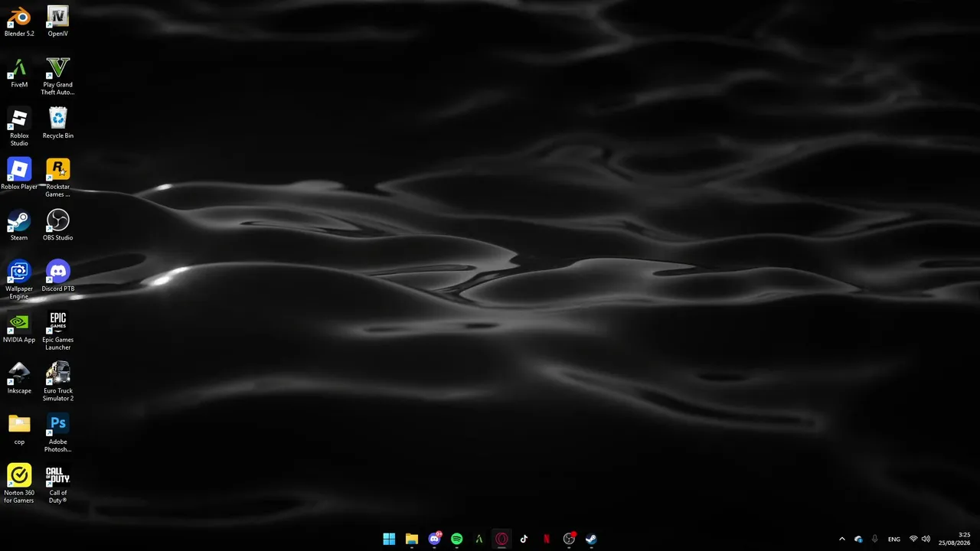The width and height of the screenshot is (980, 551).
Task: Open OBS Studio from the taskbar
Action: pyautogui.click(x=569, y=539)
